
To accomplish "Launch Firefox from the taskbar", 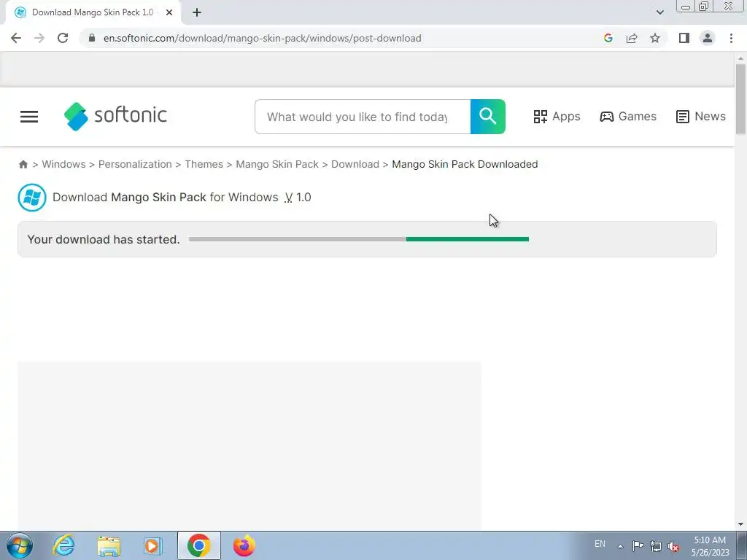I will 244,545.
